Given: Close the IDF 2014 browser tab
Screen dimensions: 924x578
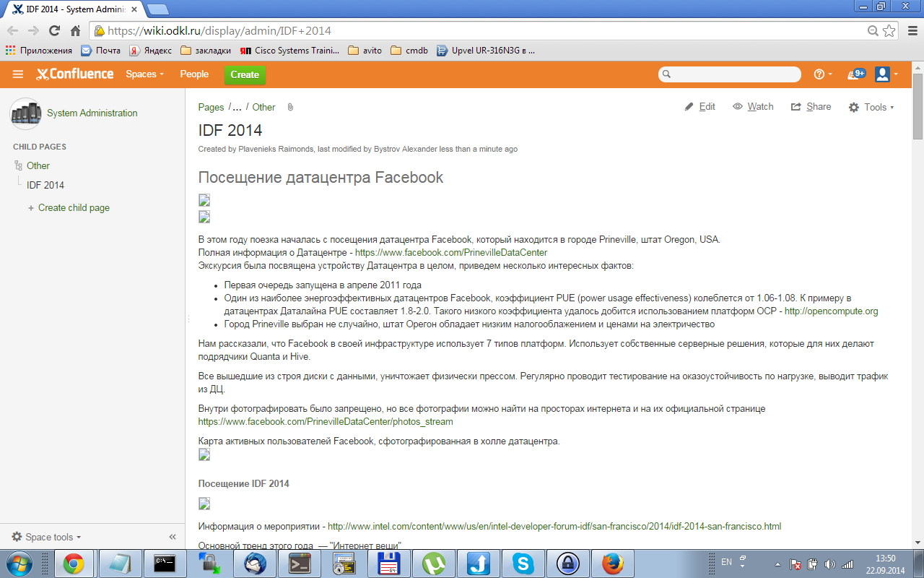Looking at the screenshot, I should point(135,9).
